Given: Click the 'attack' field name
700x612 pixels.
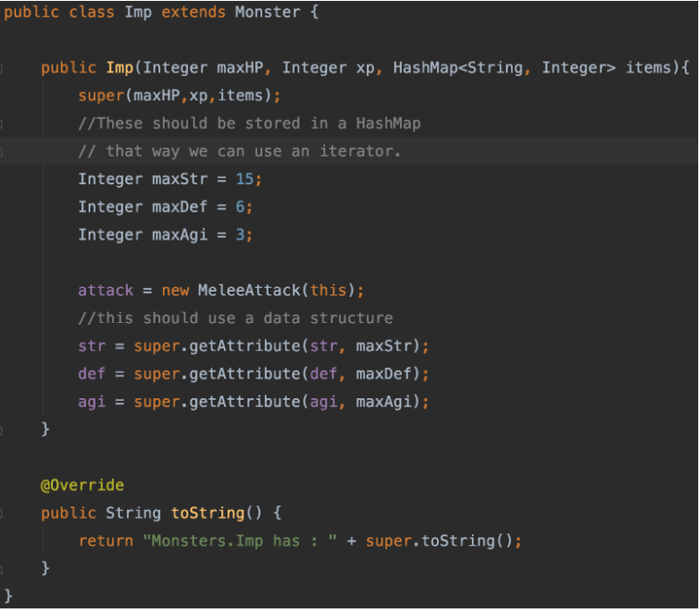Looking at the screenshot, I should 106,291.
